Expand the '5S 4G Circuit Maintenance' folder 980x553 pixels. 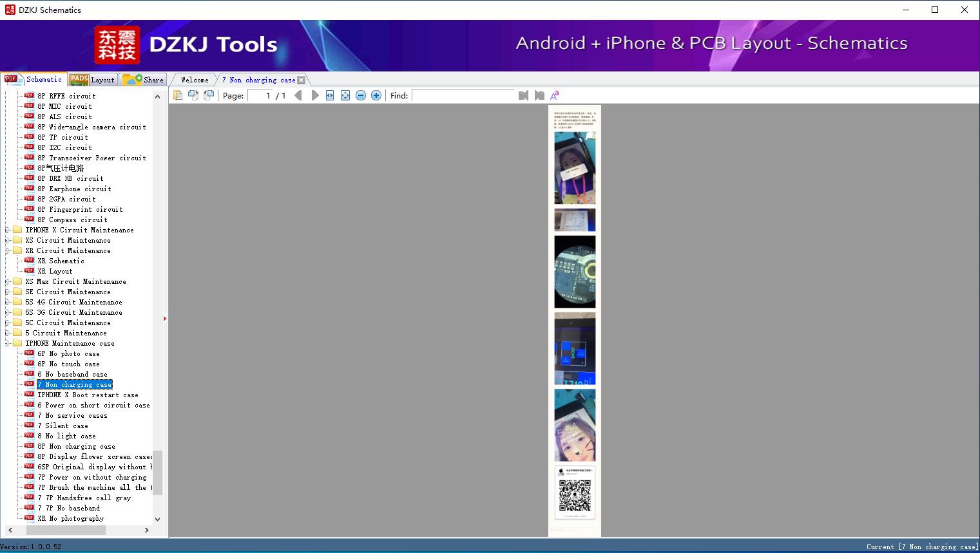[x=7, y=302]
